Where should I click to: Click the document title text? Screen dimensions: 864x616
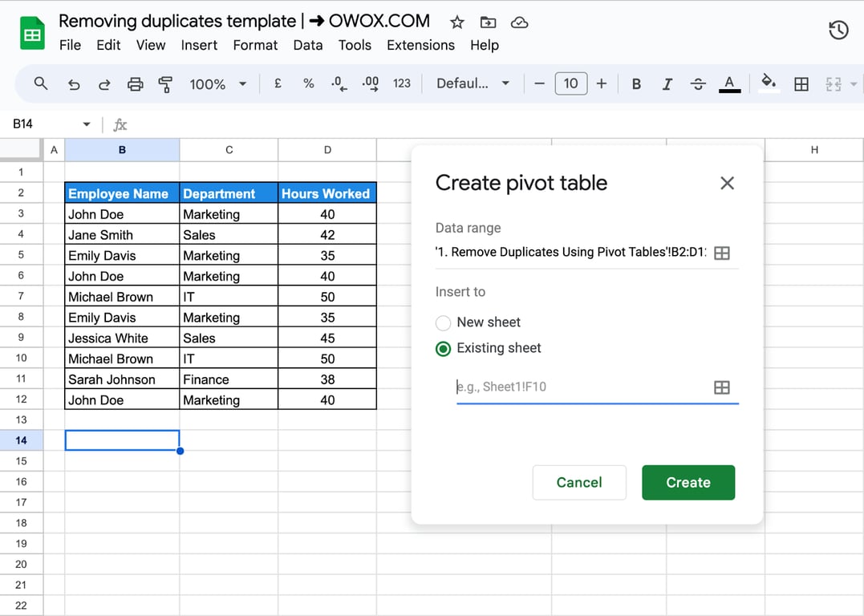pyautogui.click(x=244, y=21)
